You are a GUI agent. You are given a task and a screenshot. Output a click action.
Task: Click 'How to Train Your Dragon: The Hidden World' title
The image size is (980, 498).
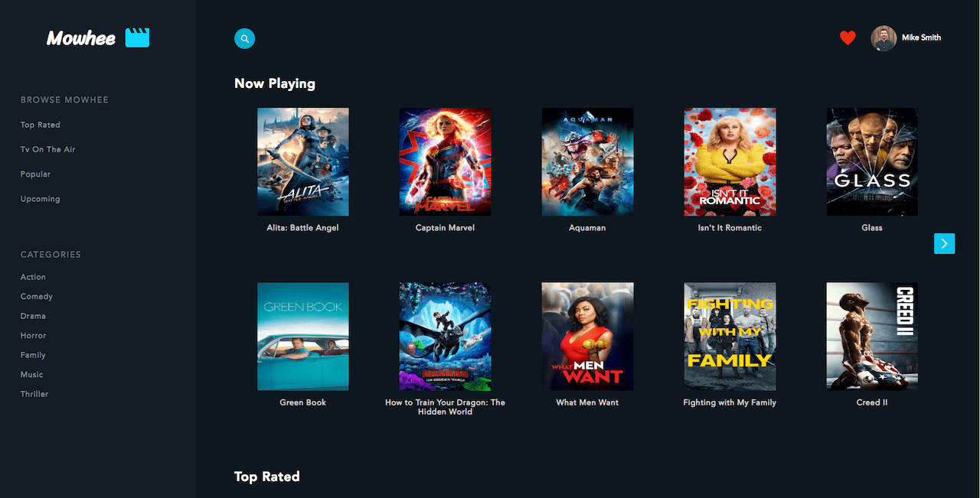[446, 407]
